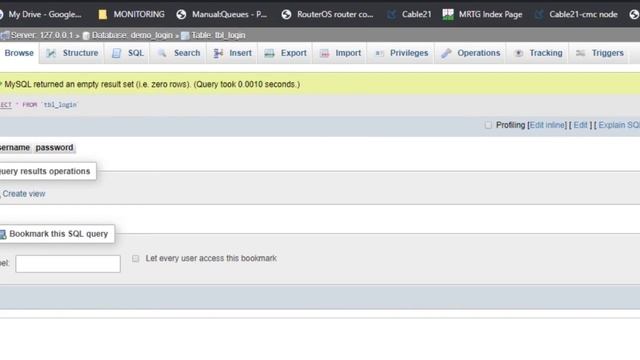Open the MRTG Index Page bookmark
The width and height of the screenshot is (640, 360).
click(482, 15)
